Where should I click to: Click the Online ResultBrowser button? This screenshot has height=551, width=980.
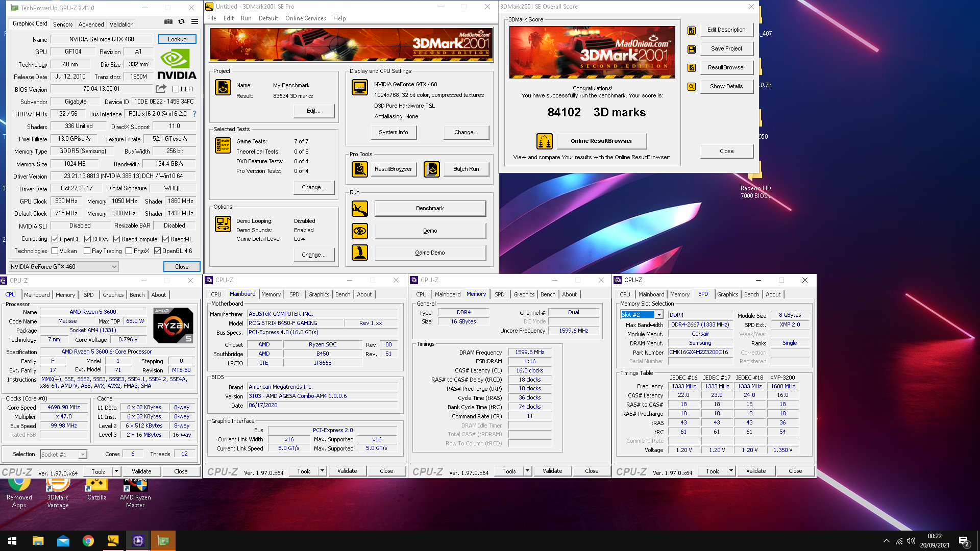point(601,141)
